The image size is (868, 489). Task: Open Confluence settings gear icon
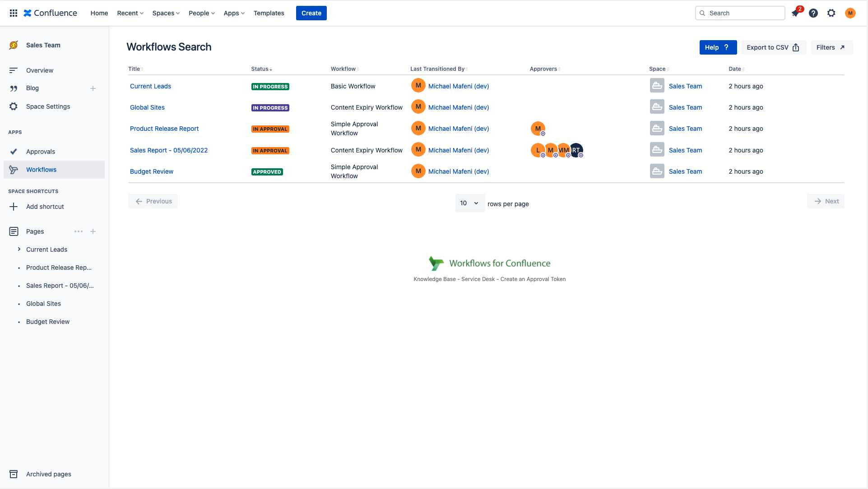tap(831, 13)
